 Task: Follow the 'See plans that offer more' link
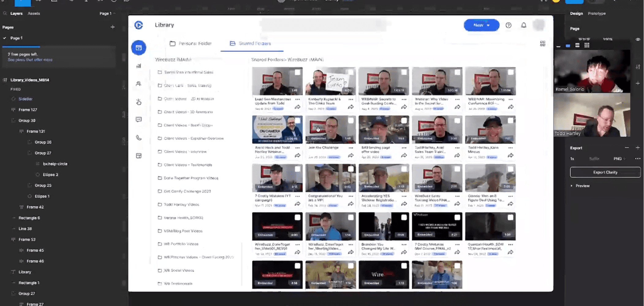tap(30, 60)
